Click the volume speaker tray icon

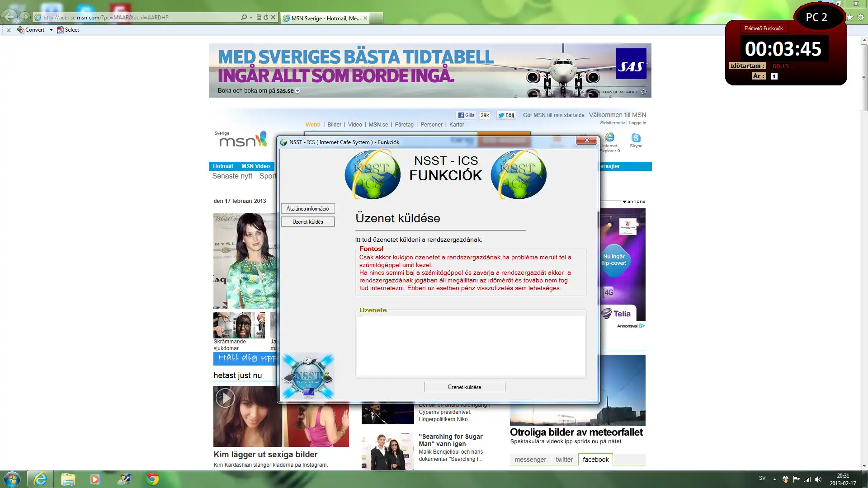tap(818, 479)
